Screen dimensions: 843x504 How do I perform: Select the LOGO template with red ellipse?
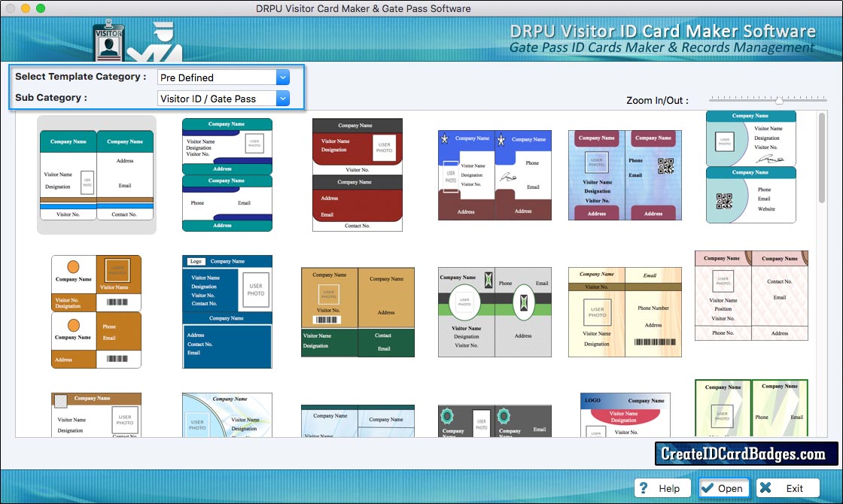tap(625, 414)
